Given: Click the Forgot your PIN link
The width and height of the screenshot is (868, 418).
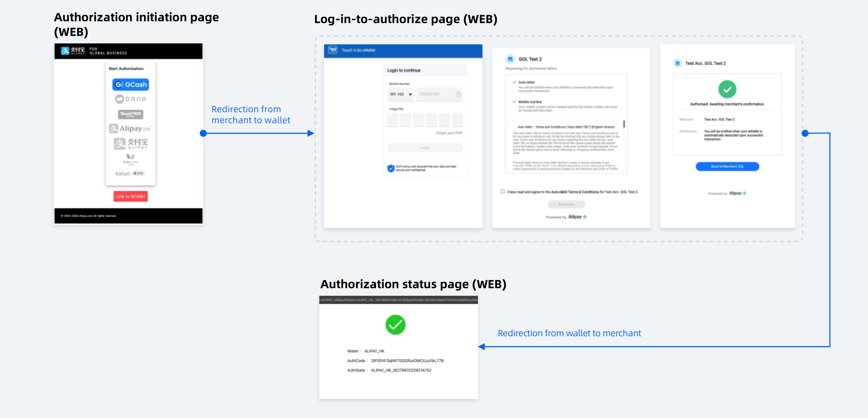Looking at the screenshot, I should coord(449,133).
